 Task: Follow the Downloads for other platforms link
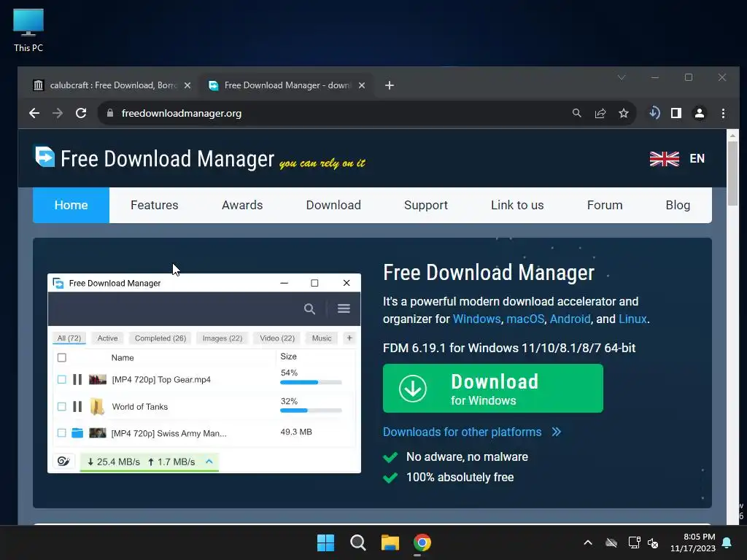tap(462, 432)
